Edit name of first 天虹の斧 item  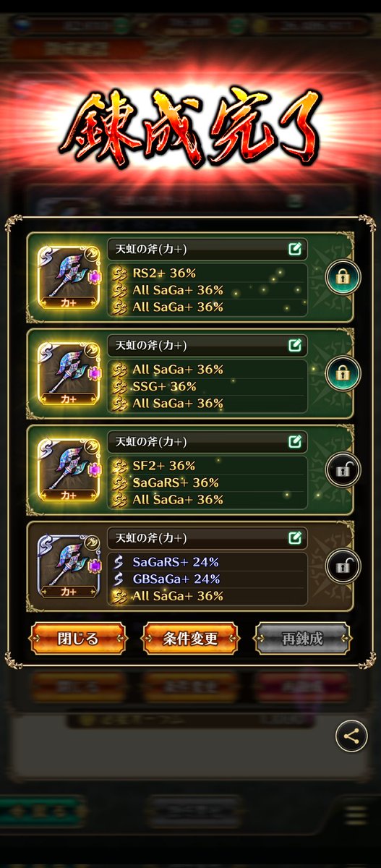click(295, 250)
